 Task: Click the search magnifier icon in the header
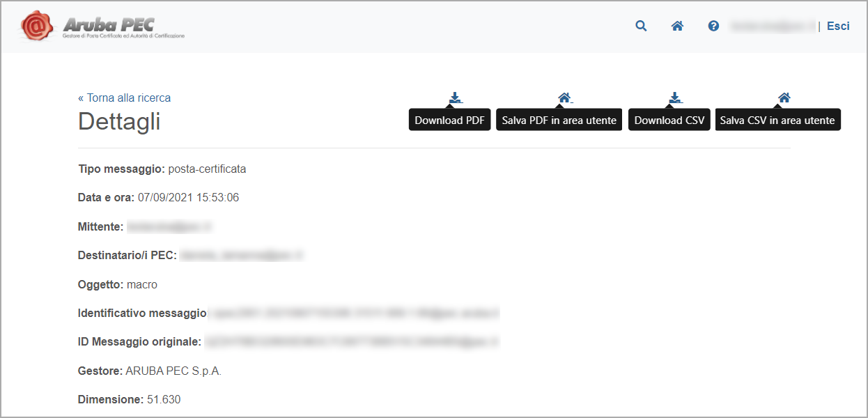[640, 26]
